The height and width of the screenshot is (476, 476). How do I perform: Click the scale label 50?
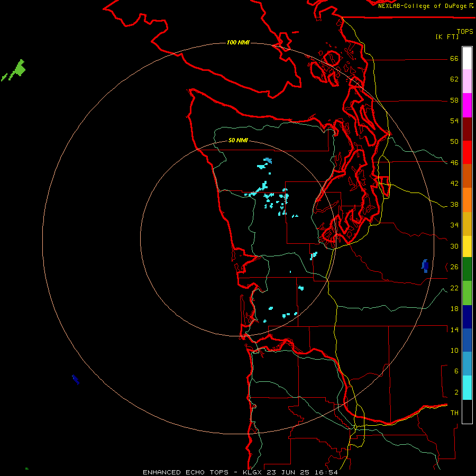(x=454, y=142)
